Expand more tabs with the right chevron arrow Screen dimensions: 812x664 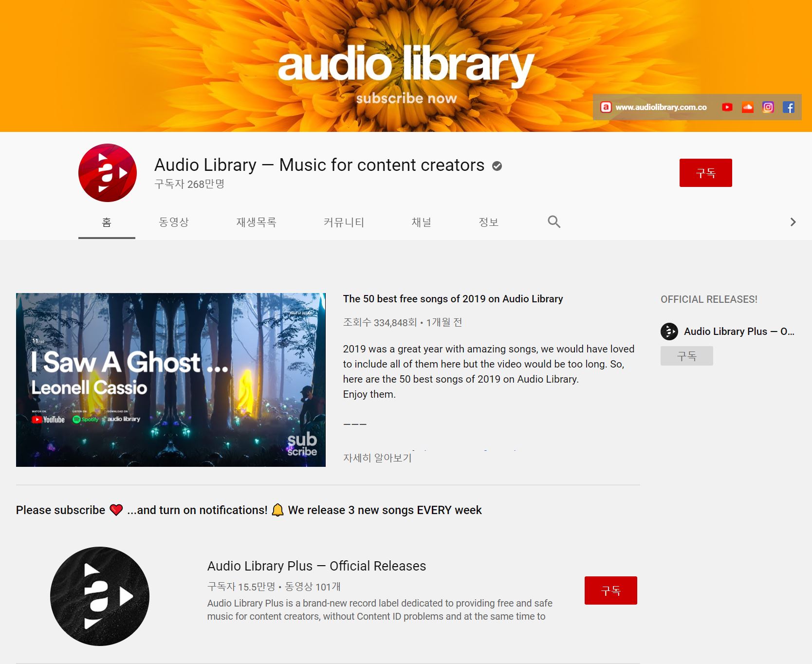point(793,222)
